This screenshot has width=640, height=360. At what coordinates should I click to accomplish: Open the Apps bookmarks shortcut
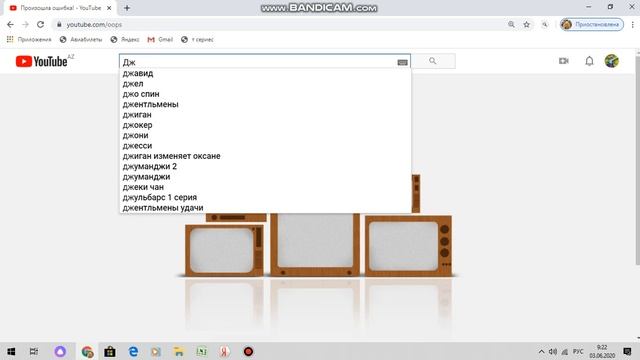pyautogui.click(x=29, y=40)
